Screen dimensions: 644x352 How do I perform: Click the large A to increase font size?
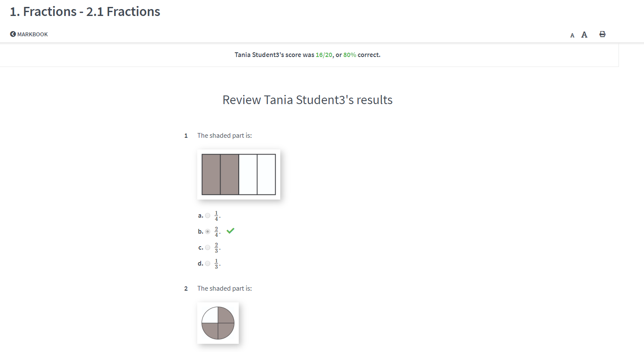click(x=584, y=34)
